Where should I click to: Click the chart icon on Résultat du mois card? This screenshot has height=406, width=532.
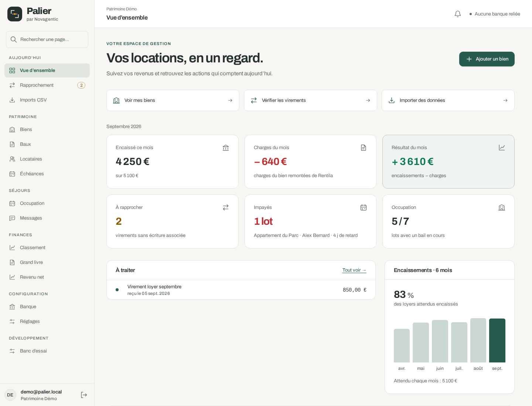[502, 148]
